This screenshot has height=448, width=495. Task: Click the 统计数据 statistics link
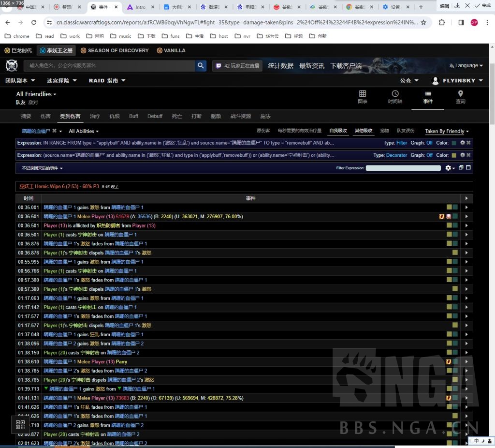click(x=280, y=66)
